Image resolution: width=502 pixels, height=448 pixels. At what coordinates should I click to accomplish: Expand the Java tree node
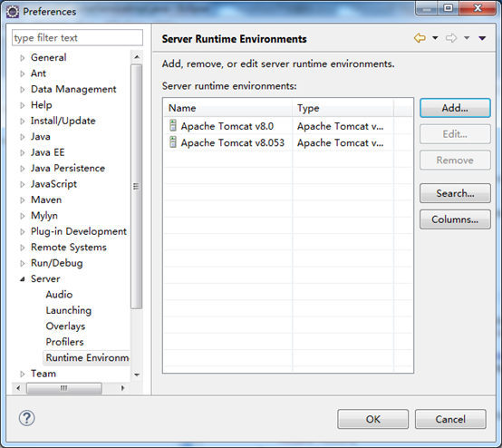tap(22, 137)
